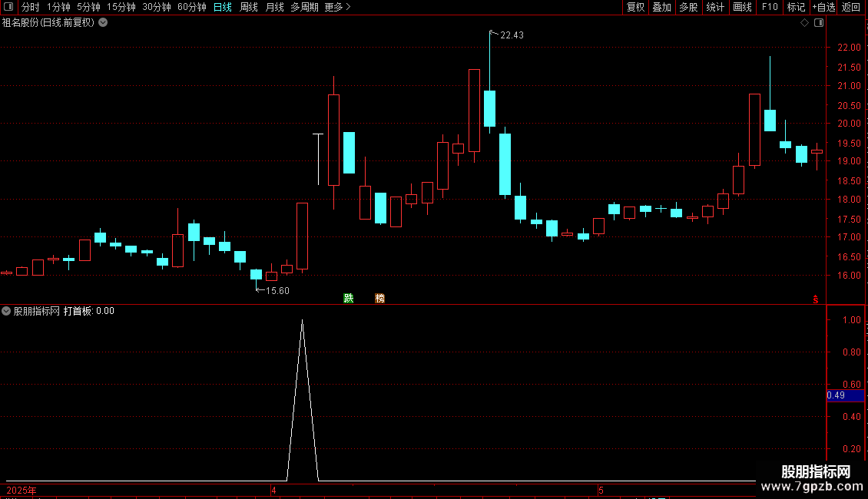This screenshot has width=868, height=499.
Task: Click the 22.00 price axis label
Action: (849, 48)
